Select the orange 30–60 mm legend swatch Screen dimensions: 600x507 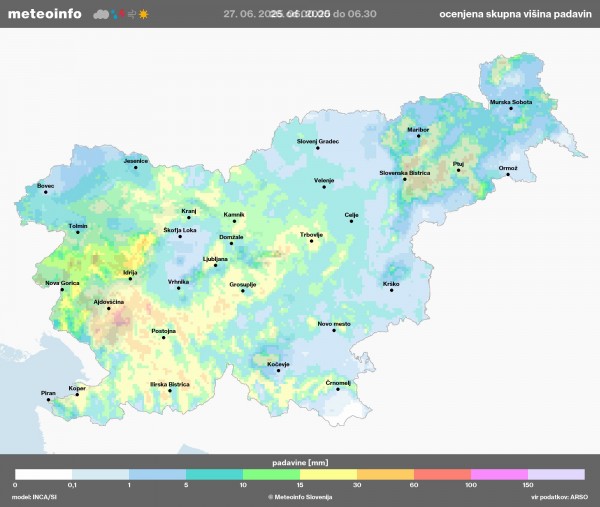pyautogui.click(x=385, y=474)
